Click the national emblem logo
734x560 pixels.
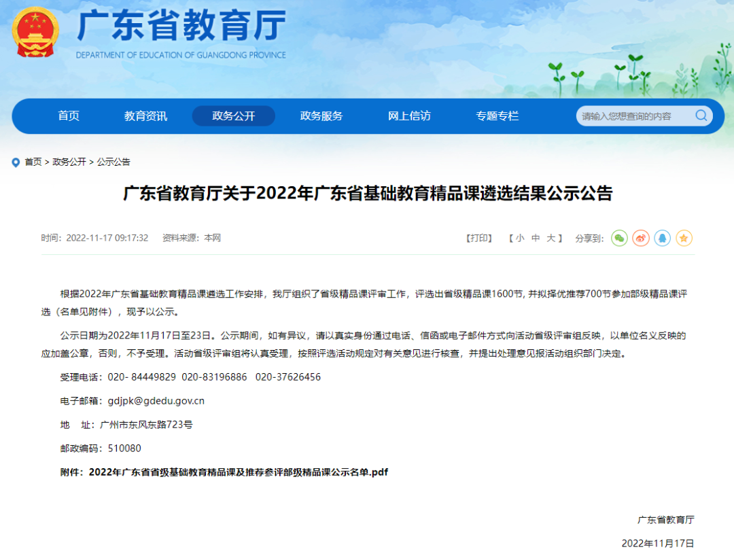(x=35, y=33)
